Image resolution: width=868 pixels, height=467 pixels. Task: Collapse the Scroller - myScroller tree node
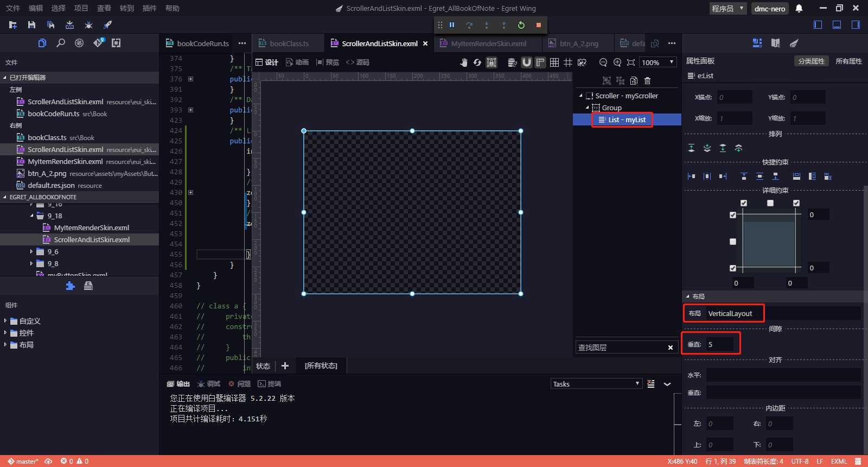click(x=581, y=96)
